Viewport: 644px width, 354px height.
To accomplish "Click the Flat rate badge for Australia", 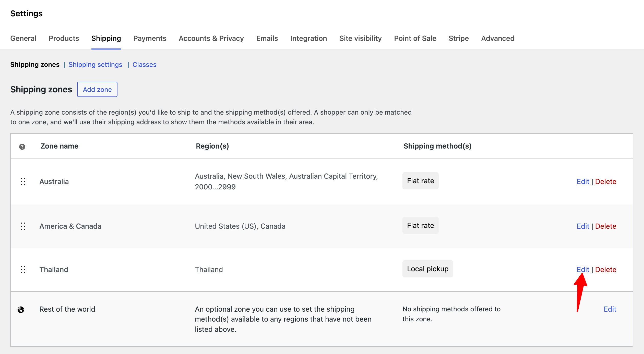I will point(420,181).
